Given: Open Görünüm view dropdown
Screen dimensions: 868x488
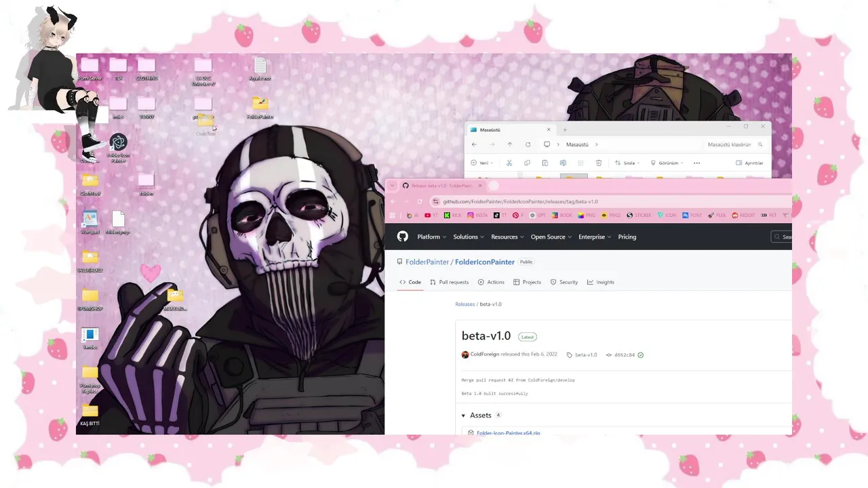Looking at the screenshot, I should coord(667,163).
